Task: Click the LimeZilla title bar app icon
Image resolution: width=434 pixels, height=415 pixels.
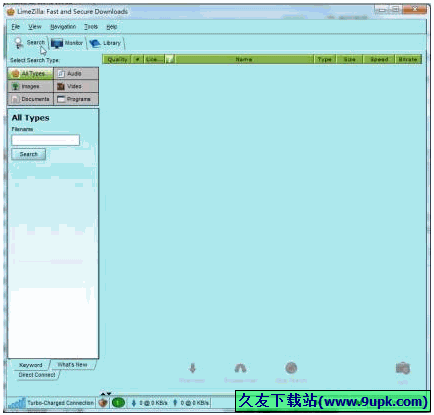Action: pos(11,12)
